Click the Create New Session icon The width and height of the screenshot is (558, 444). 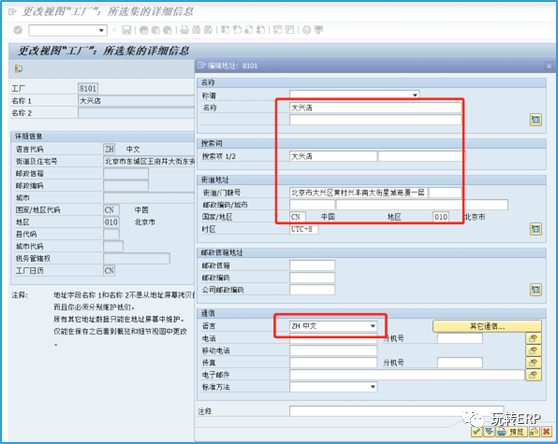click(x=278, y=30)
